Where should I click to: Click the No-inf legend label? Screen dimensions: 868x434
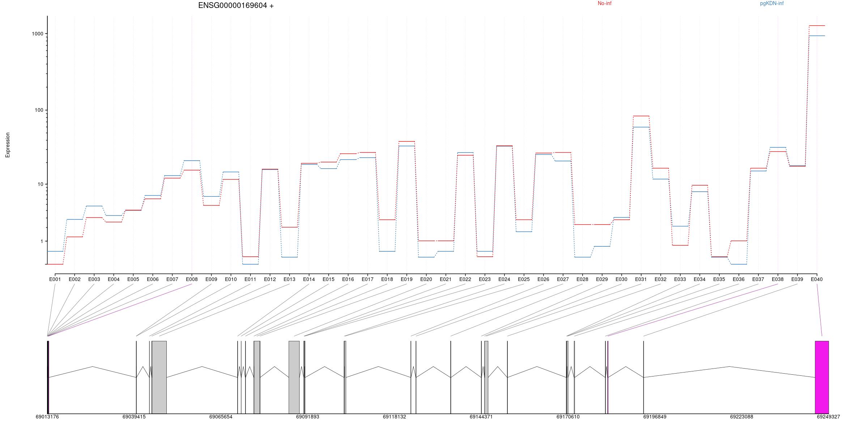(x=604, y=4)
